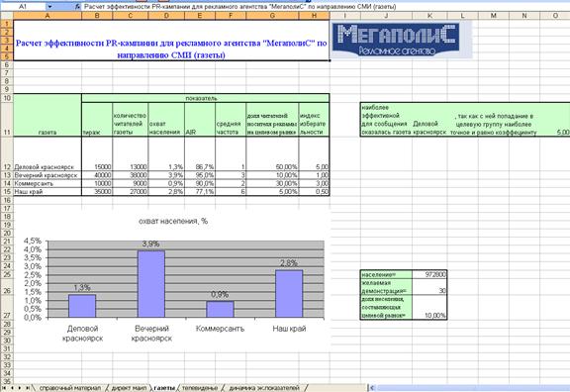570x392 pixels.
Task: Click the fx insert function icon
Action: click(77, 7)
